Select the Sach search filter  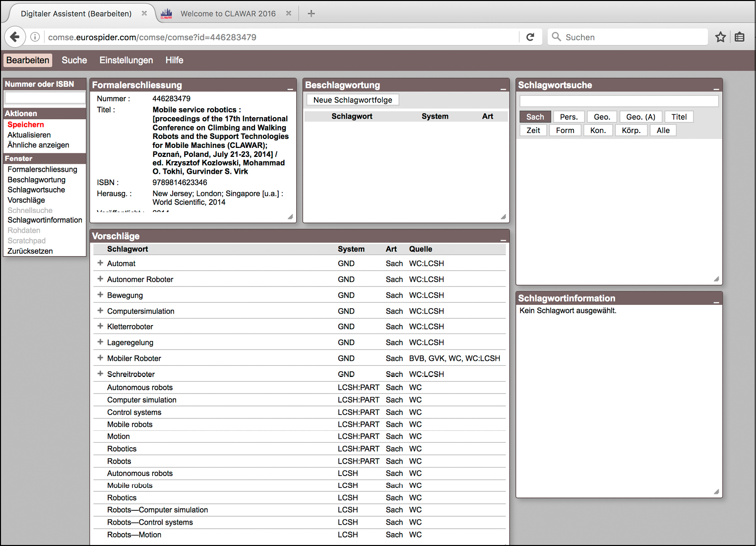pyautogui.click(x=535, y=117)
